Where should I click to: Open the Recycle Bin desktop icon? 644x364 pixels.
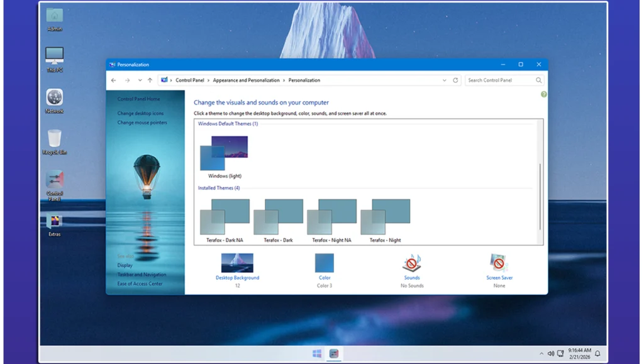pos(55,139)
